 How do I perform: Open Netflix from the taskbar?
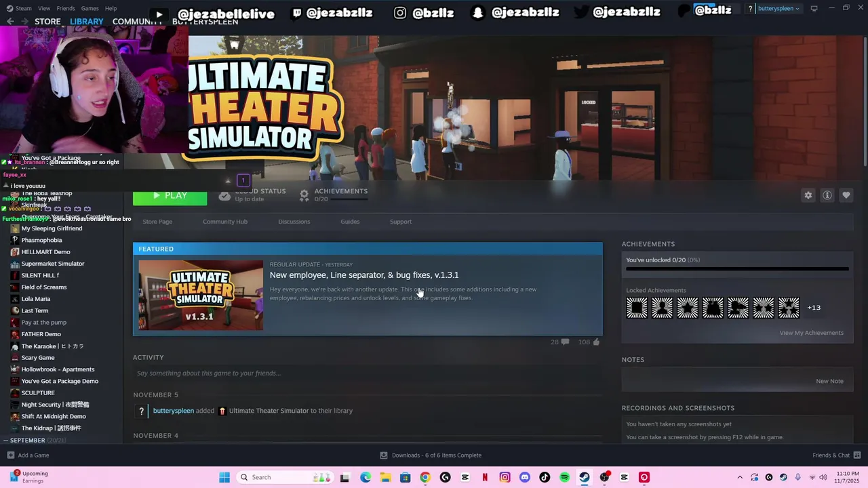coord(485,477)
